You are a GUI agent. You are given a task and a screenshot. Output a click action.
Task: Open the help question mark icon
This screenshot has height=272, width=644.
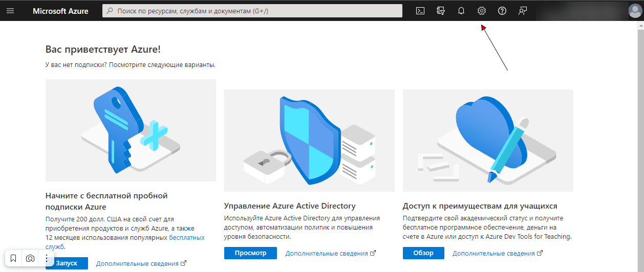pyautogui.click(x=502, y=11)
